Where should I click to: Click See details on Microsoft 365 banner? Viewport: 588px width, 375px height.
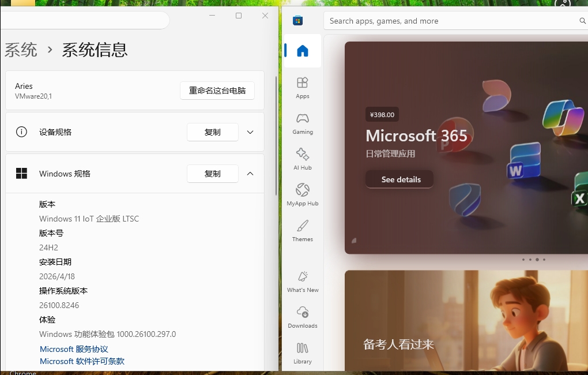point(399,179)
